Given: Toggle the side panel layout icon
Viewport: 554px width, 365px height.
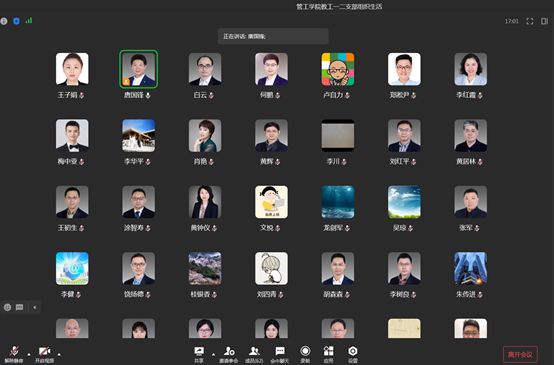Looking at the screenshot, I should [544, 21].
